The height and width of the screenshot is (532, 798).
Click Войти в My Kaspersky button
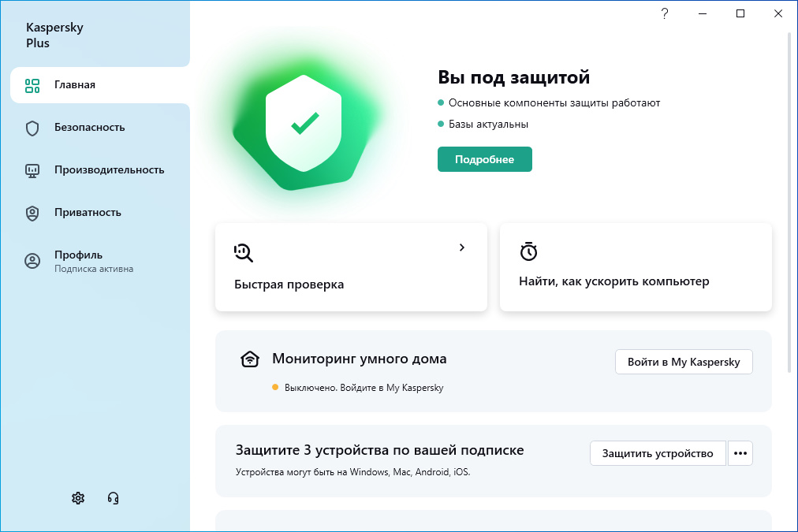click(x=684, y=362)
